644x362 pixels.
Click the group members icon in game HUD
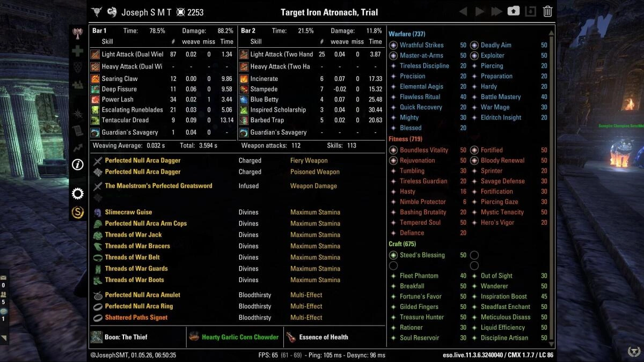(x=3, y=294)
